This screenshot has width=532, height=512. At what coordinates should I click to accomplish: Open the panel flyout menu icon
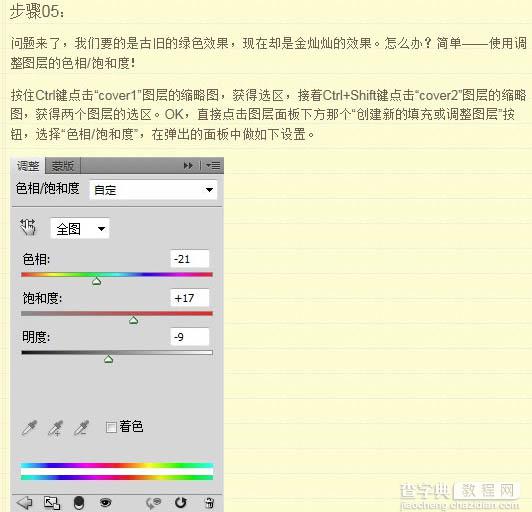tap(213, 166)
